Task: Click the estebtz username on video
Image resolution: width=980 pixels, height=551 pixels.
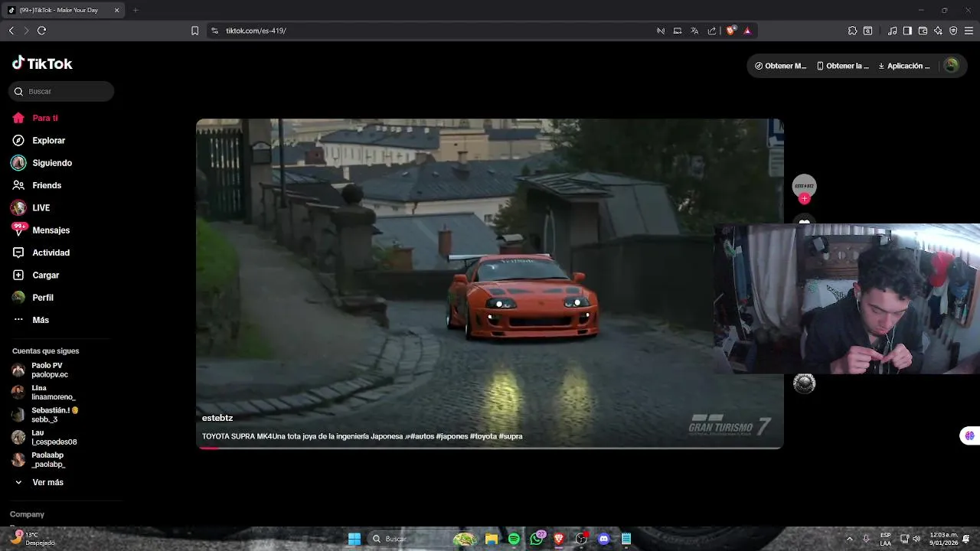Action: (217, 418)
